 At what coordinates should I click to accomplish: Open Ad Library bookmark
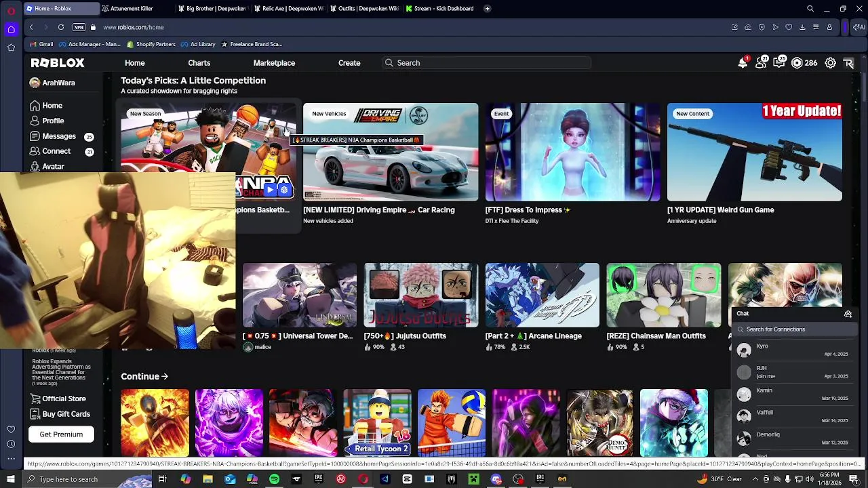[198, 44]
